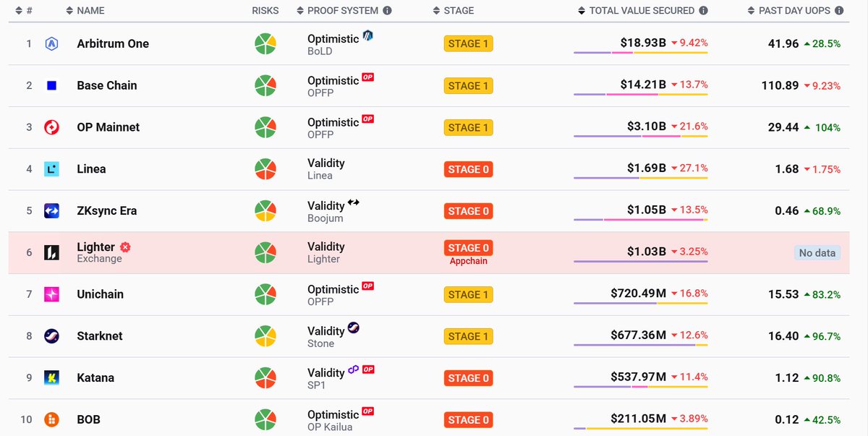Open the Katana project link
The image size is (868, 436).
pos(95,378)
